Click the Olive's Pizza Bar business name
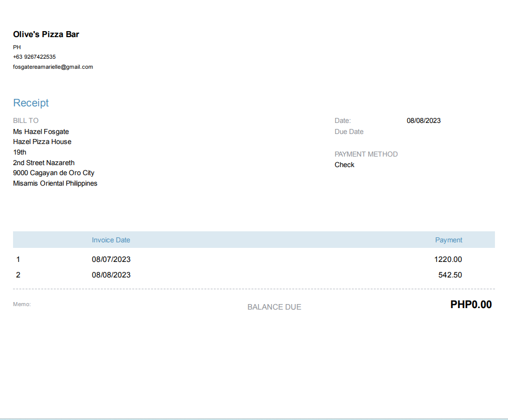Viewport: 508px width, 420px height. tap(46, 34)
